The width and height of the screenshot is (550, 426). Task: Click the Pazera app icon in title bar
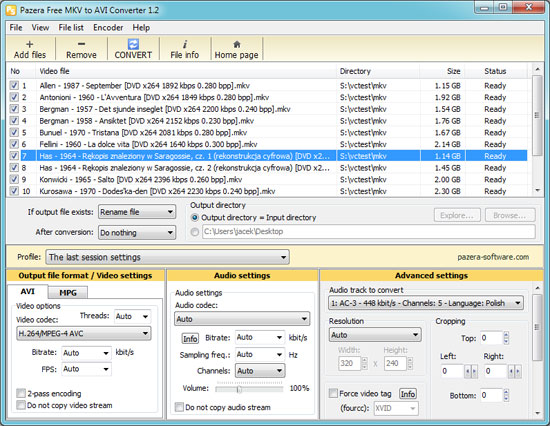11,10
